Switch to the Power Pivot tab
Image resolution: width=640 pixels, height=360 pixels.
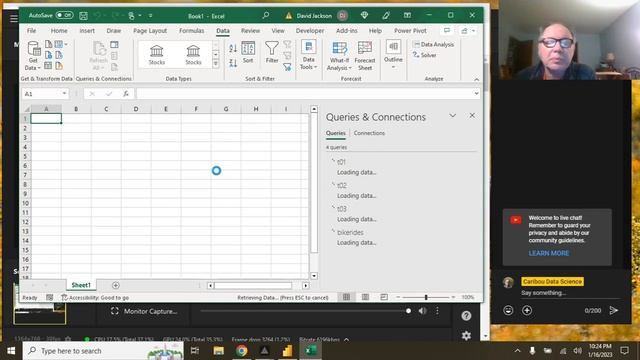(410, 31)
